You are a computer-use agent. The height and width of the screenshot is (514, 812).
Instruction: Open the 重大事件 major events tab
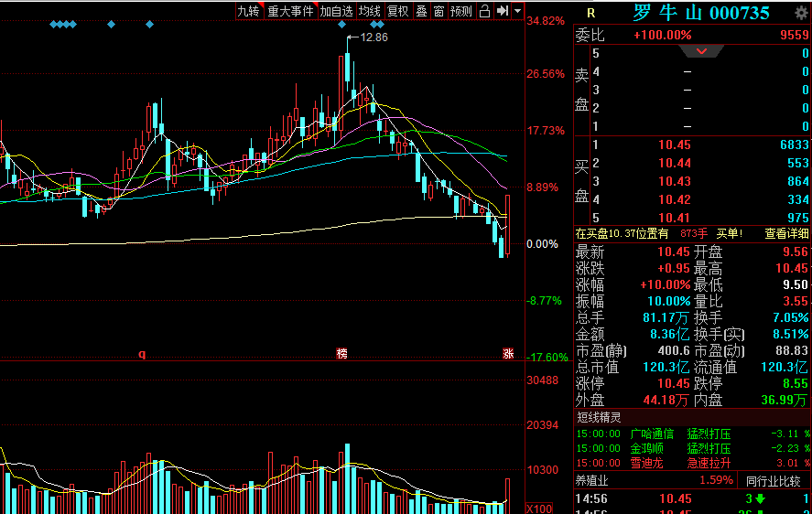pos(290,11)
